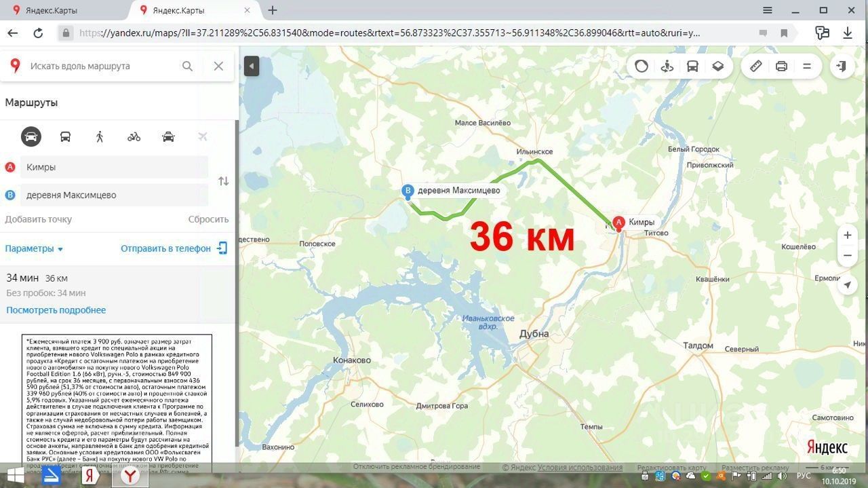
Task: Go back to previous page
Action: click(13, 33)
